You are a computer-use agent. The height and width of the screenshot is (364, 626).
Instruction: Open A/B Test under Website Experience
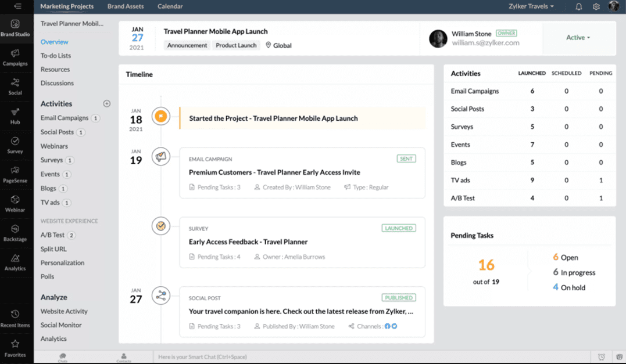(x=52, y=235)
